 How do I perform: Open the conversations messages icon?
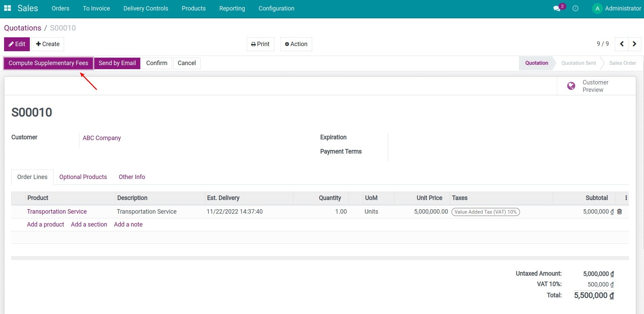[557, 8]
